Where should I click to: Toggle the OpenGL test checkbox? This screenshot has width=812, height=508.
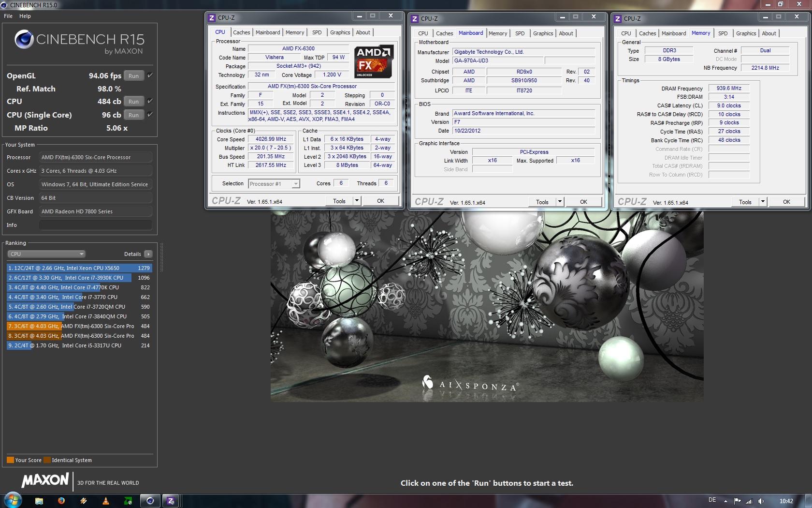coord(150,75)
